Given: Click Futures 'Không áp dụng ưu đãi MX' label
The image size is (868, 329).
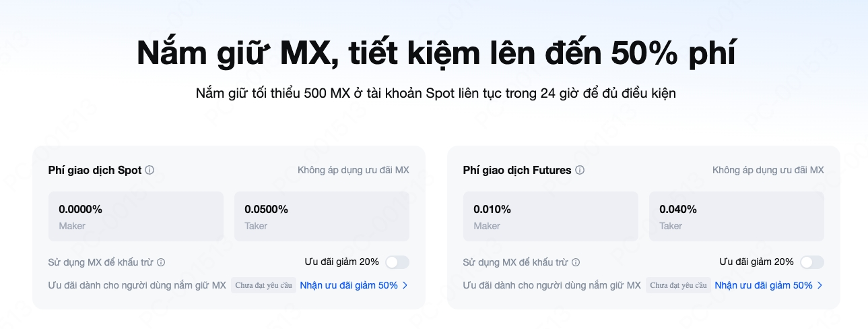Looking at the screenshot, I should (768, 170).
